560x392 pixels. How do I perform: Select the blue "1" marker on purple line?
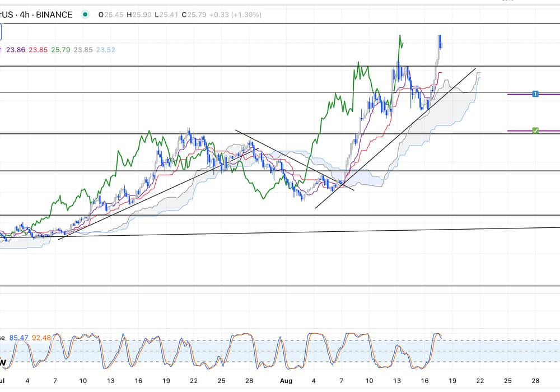[x=535, y=94]
